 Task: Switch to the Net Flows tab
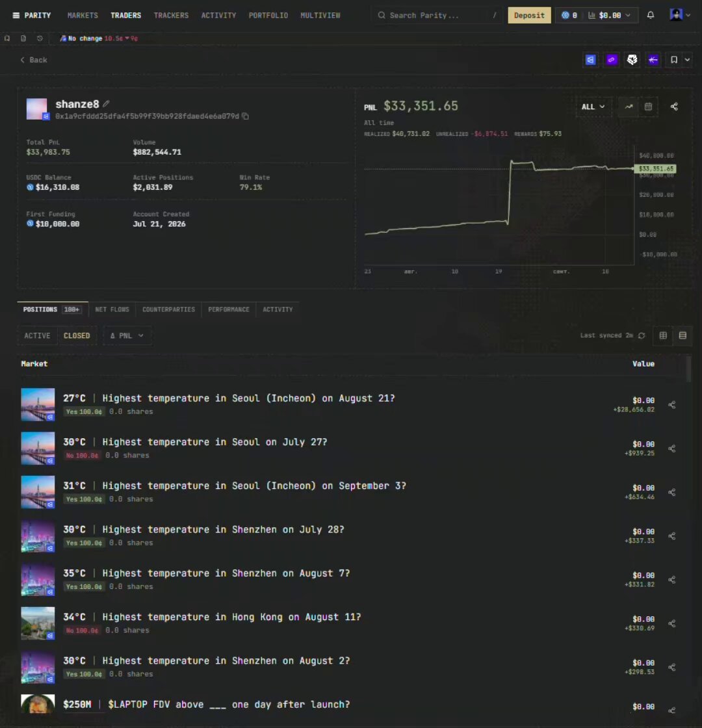pyautogui.click(x=112, y=309)
